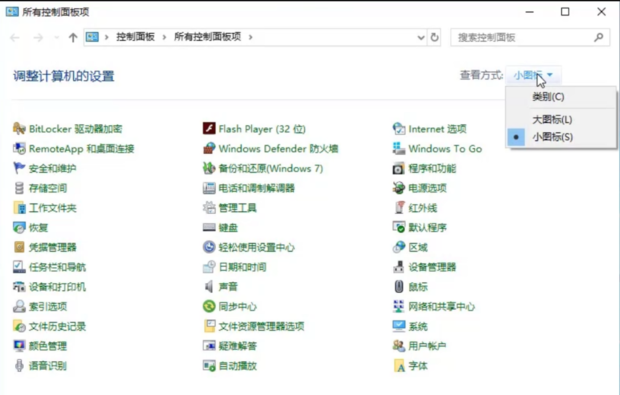Click the 电源选项 icon
This screenshot has width=620, height=395.
tap(399, 188)
